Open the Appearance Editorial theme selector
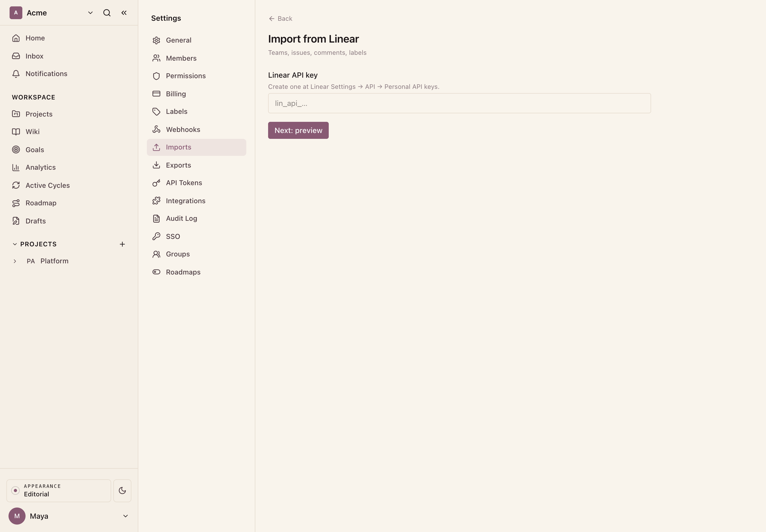 [x=59, y=491]
